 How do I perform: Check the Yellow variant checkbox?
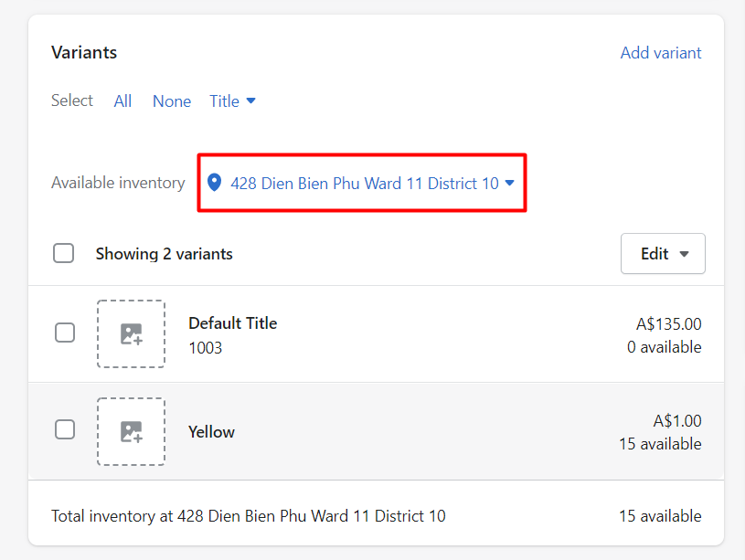coord(65,429)
